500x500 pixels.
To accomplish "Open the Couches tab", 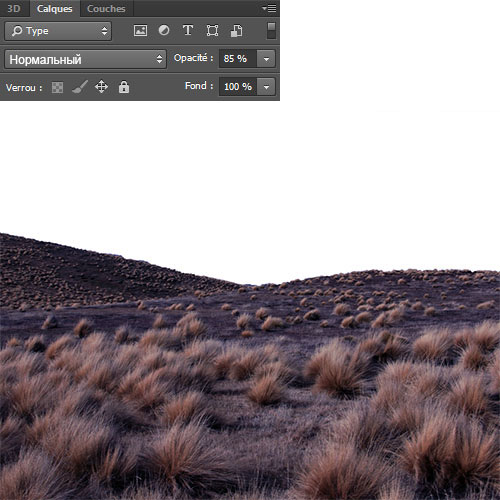I will pos(106,8).
